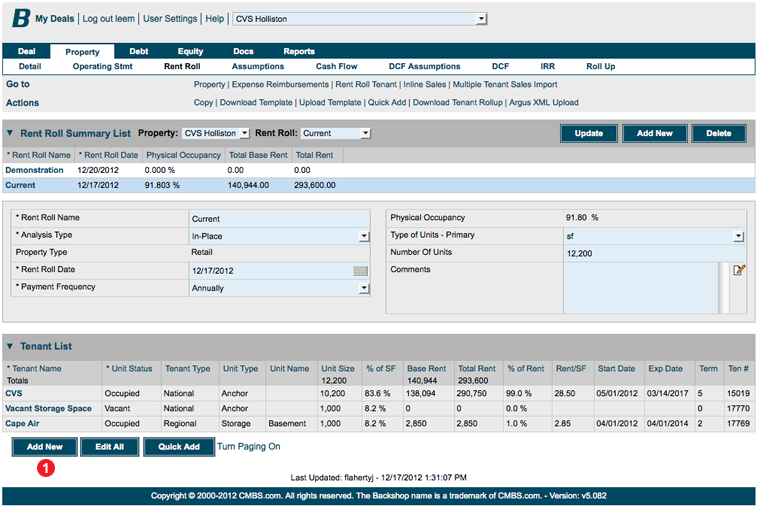757x509 pixels.
Task: Open the Assumptions sub-tab
Action: (258, 67)
